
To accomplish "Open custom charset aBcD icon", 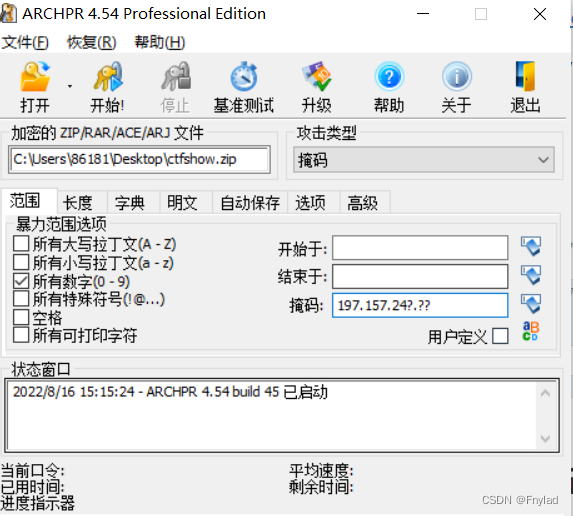I will pyautogui.click(x=531, y=331).
